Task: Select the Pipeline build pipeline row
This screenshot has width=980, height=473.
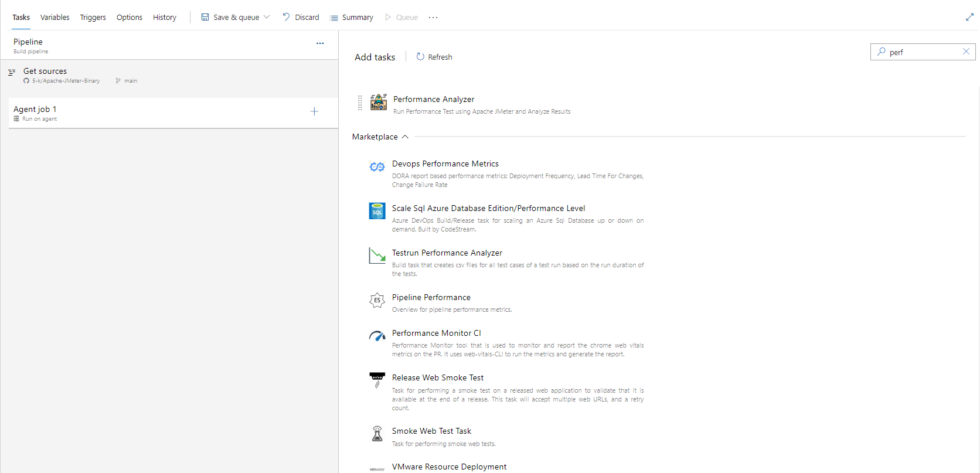Action: click(x=169, y=45)
